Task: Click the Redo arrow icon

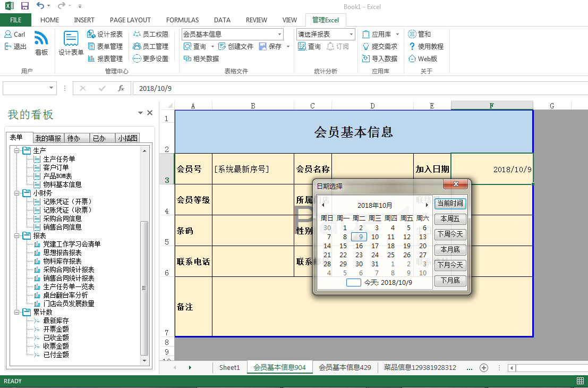Action: (x=61, y=6)
